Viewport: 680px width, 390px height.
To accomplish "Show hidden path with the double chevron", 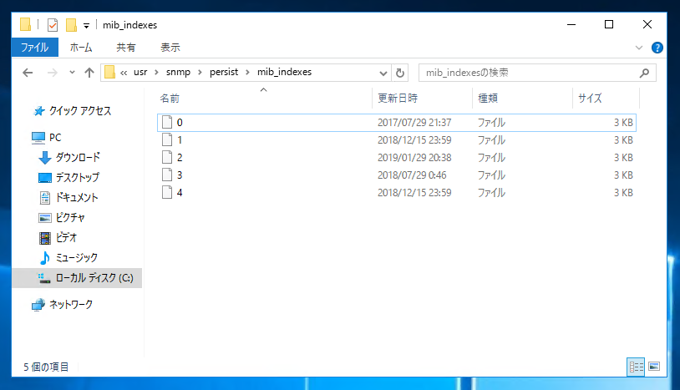I will [124, 73].
